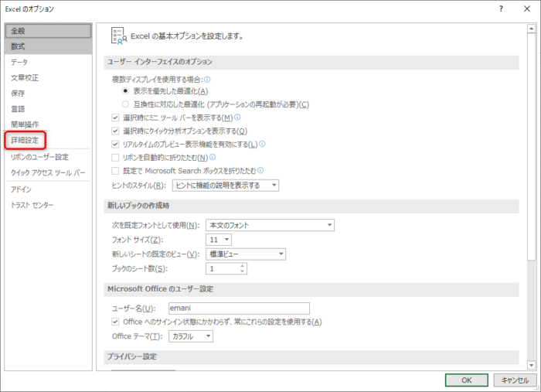Switch to the 数式 category
The image size is (541, 392).
click(x=19, y=46)
